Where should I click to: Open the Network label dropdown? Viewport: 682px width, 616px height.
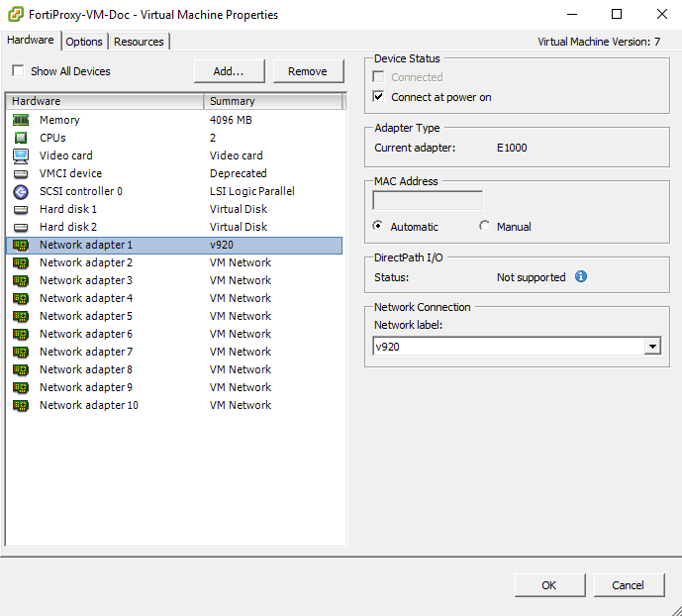coord(652,347)
